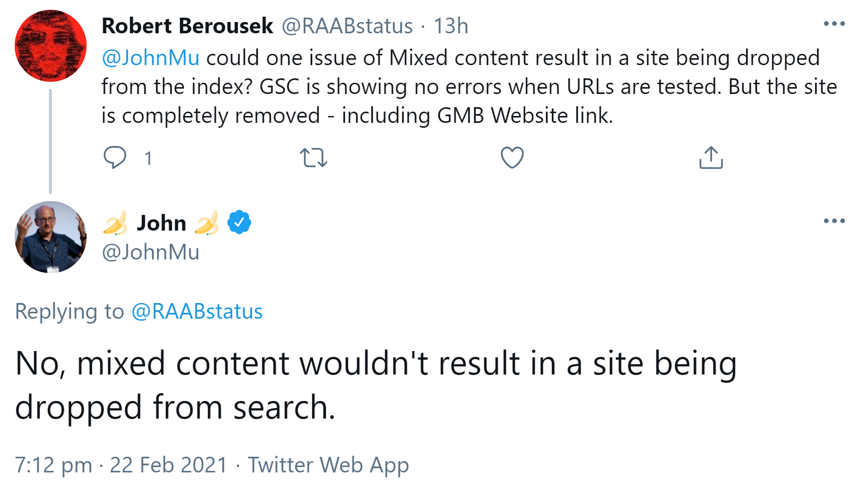Toggle reply view by clicking the reply bubble
Screen dimensions: 868x492
114,157
